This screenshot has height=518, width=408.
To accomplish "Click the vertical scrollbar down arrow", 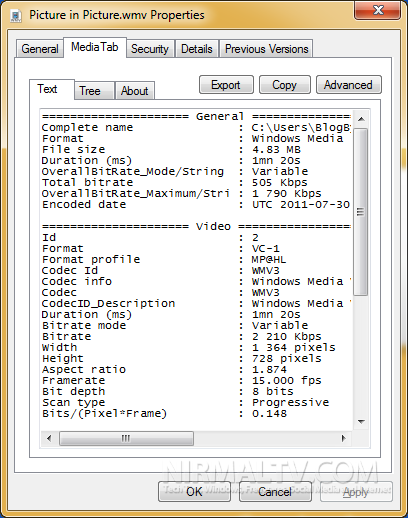I will click(361, 422).
